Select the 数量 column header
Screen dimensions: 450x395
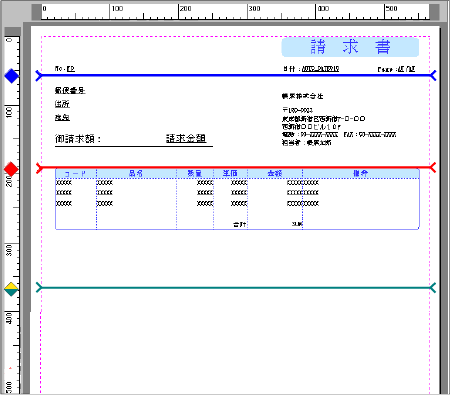click(195, 173)
